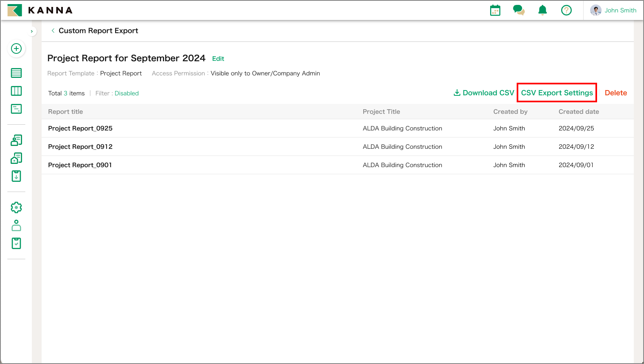Open the Project Report_0925 row
This screenshot has width=644, height=364.
[x=80, y=128]
